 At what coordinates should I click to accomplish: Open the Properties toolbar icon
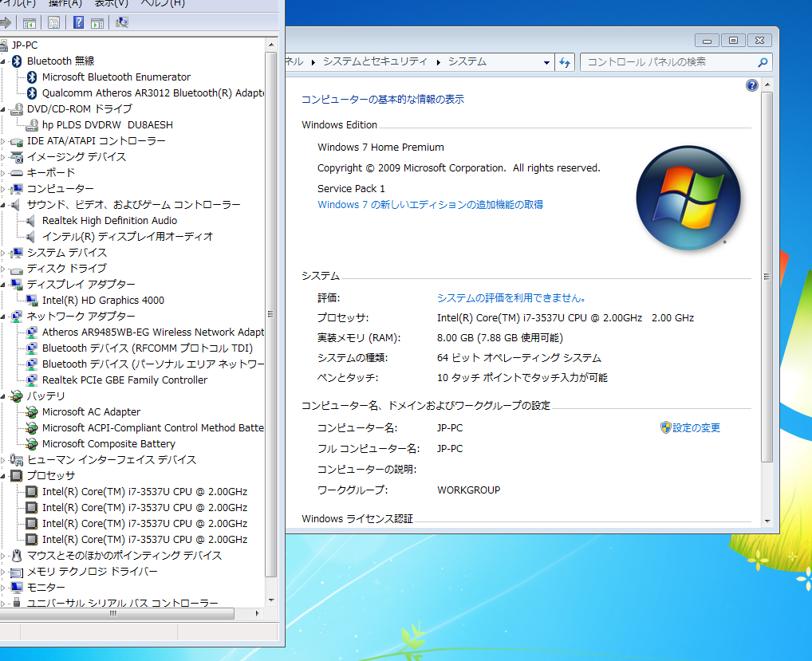coord(54,22)
